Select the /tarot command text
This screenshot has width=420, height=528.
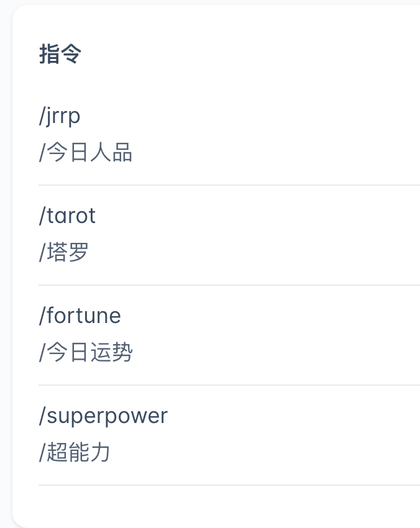[x=67, y=216]
